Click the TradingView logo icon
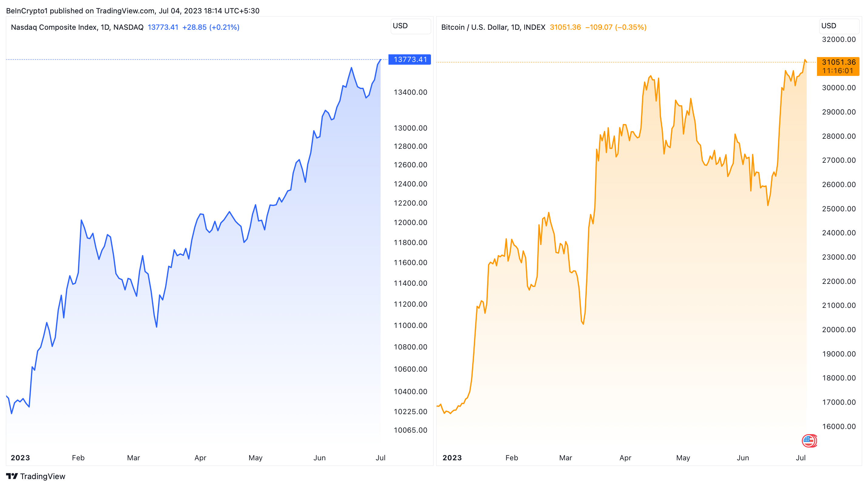868x487 pixels. (12, 476)
